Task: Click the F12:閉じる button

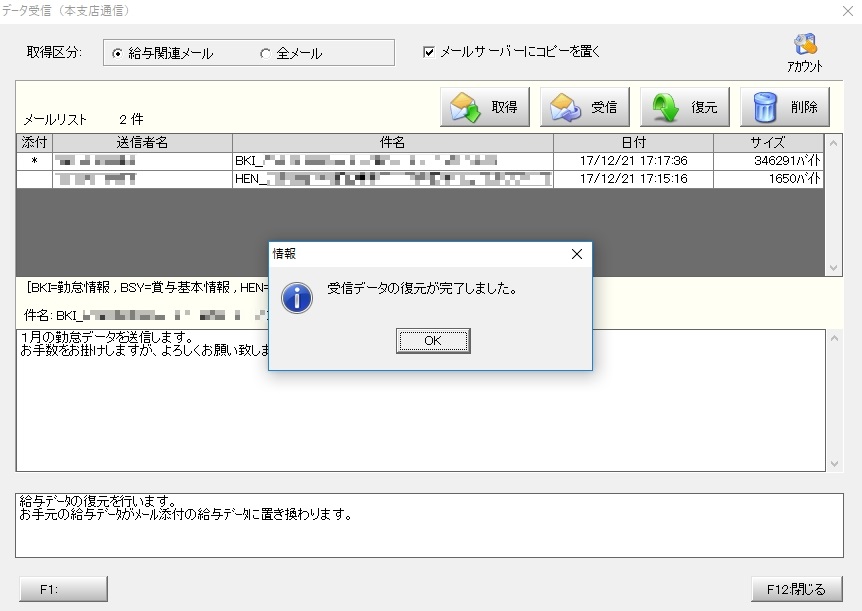Action: pyautogui.click(x=797, y=589)
